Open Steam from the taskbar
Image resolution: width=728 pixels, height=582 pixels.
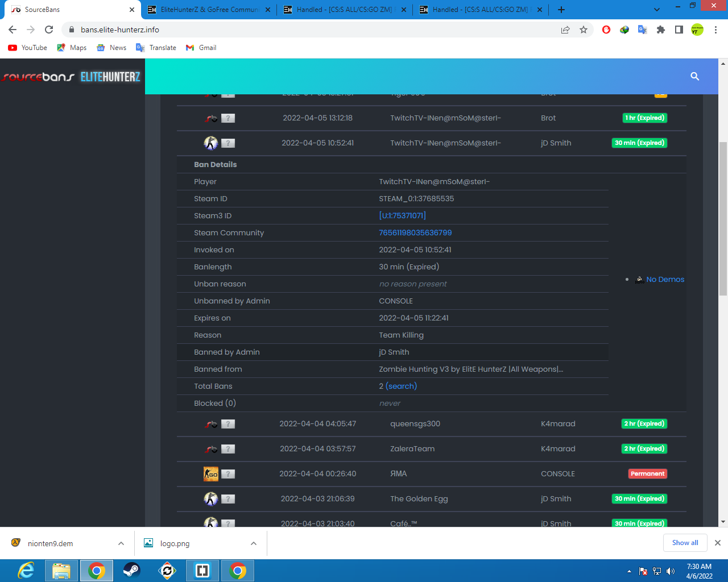pos(131,571)
